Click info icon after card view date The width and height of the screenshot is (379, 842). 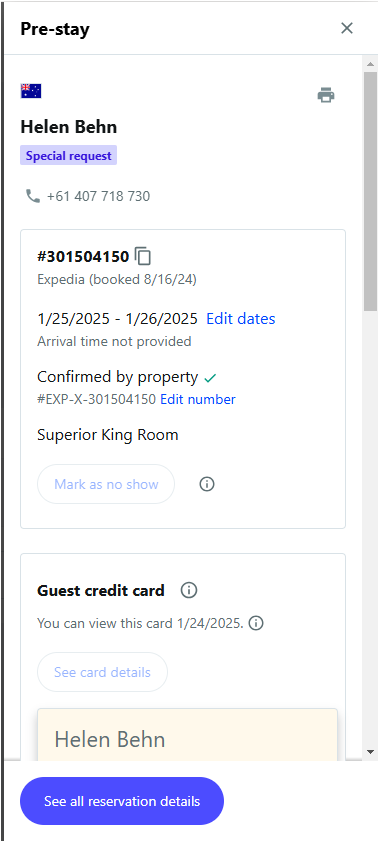256,623
